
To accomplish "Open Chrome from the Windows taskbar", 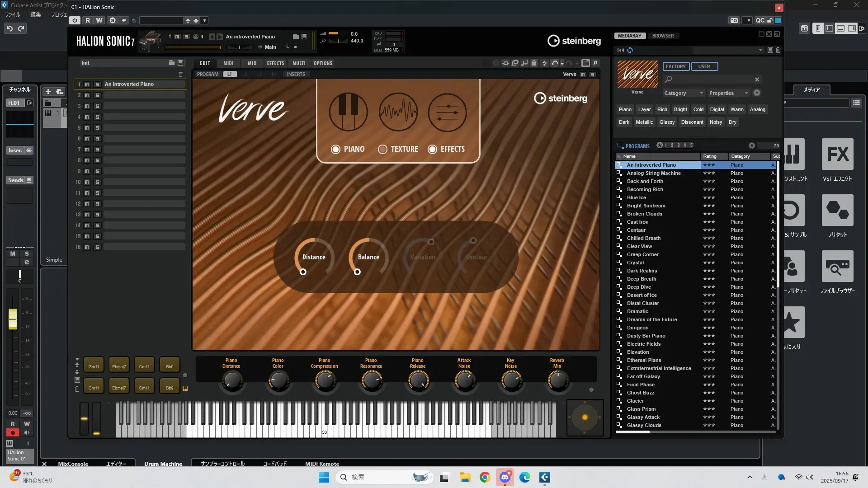I will click(485, 477).
